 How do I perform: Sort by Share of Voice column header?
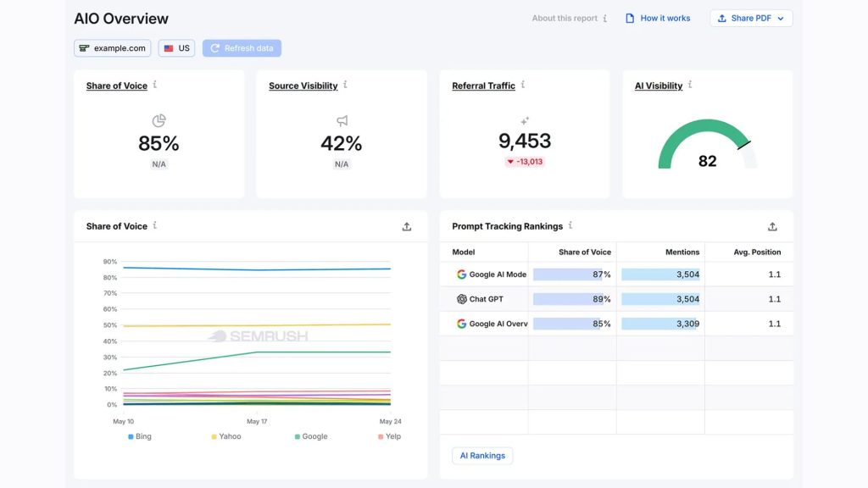tap(585, 252)
